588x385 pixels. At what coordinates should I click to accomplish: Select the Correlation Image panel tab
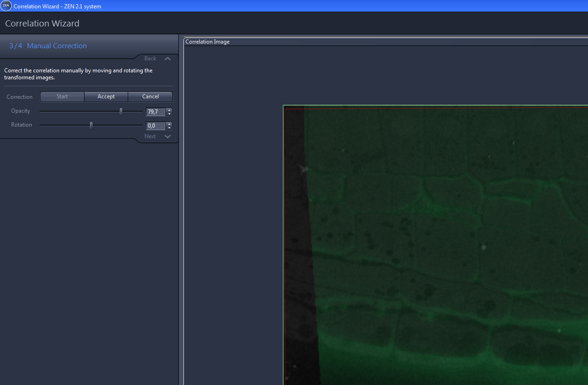[207, 41]
